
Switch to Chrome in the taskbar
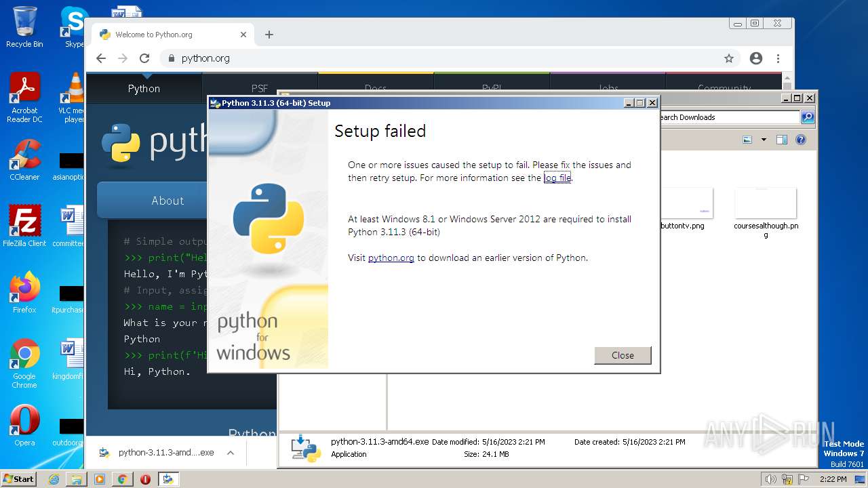coord(122,479)
